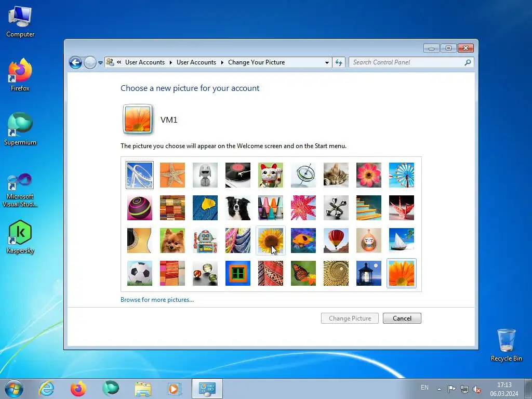The image size is (532, 399).
Task: Launch Kaspersky from the desktop
Action: pyautogui.click(x=20, y=237)
